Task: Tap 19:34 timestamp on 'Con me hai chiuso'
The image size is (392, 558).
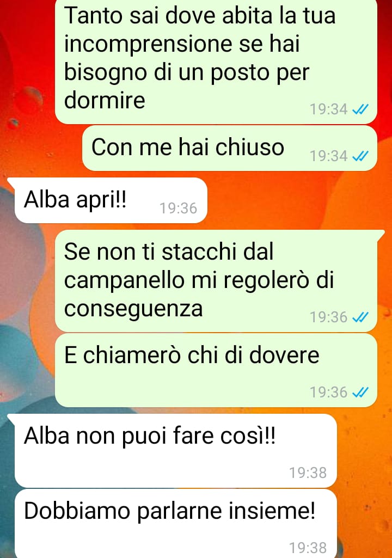Action: [328, 156]
